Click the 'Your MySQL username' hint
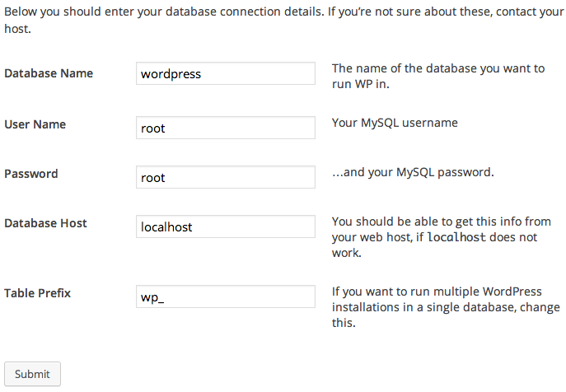This screenshot has height=392, width=566. click(x=395, y=123)
